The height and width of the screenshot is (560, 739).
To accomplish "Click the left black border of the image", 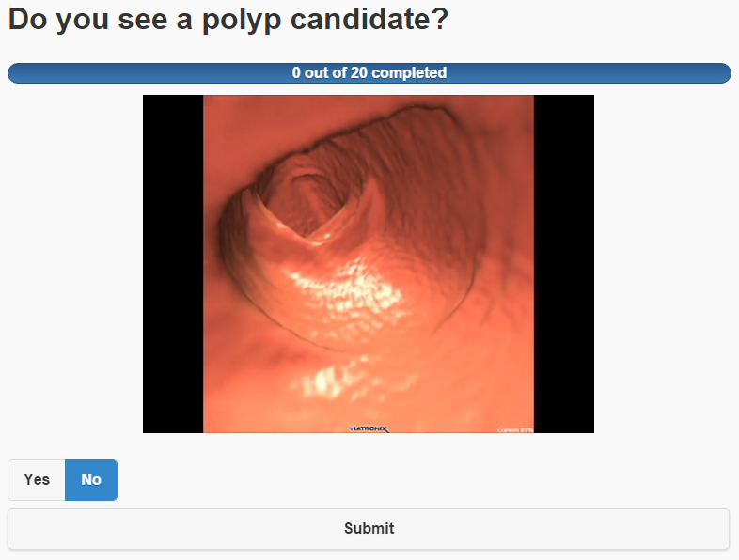I will tap(173, 263).
